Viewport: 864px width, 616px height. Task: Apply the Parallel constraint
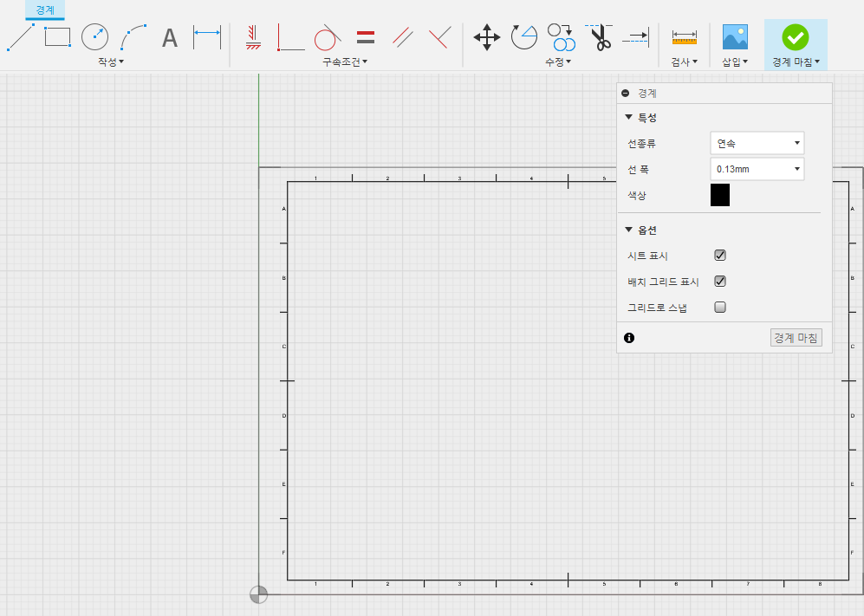(x=403, y=37)
